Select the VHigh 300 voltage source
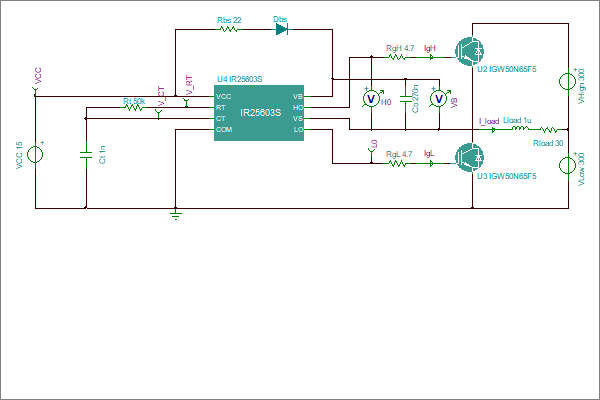Viewport: 600px width, 400px height. click(x=568, y=81)
